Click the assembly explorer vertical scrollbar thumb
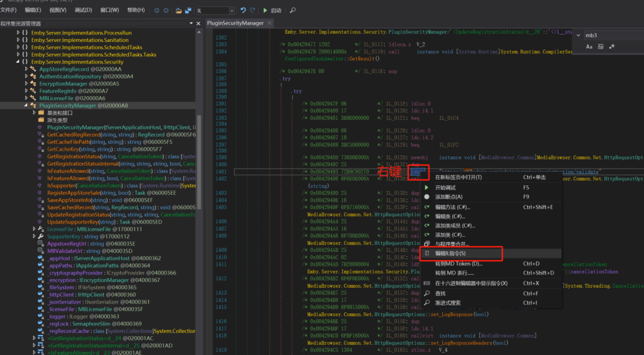Image resolution: width=644 pixels, height=355 pixels. 199,162
